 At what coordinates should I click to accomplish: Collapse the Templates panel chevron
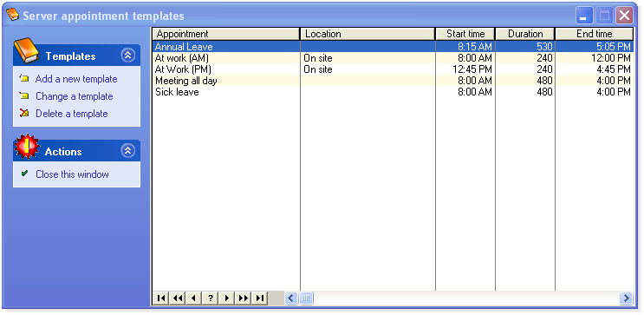[x=128, y=56]
